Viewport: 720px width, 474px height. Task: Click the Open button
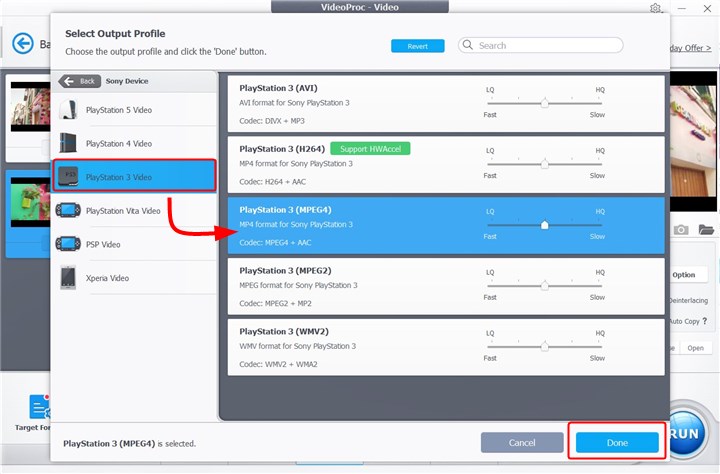tap(695, 348)
